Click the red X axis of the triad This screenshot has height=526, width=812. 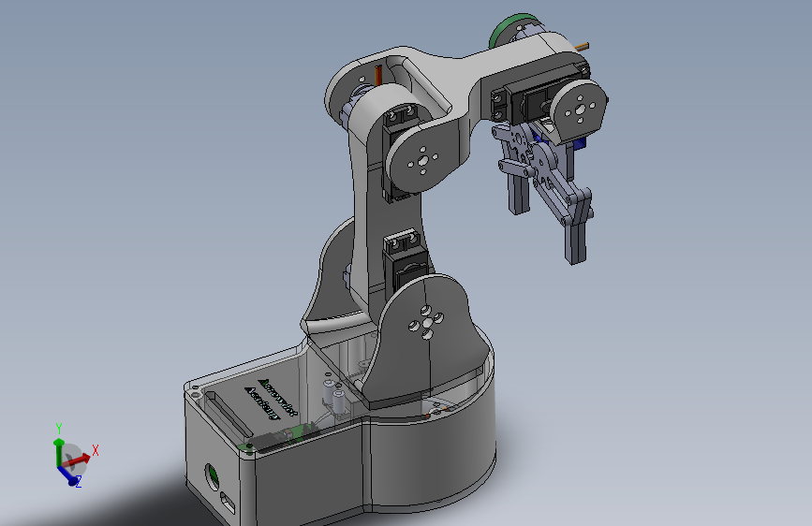(x=78, y=460)
